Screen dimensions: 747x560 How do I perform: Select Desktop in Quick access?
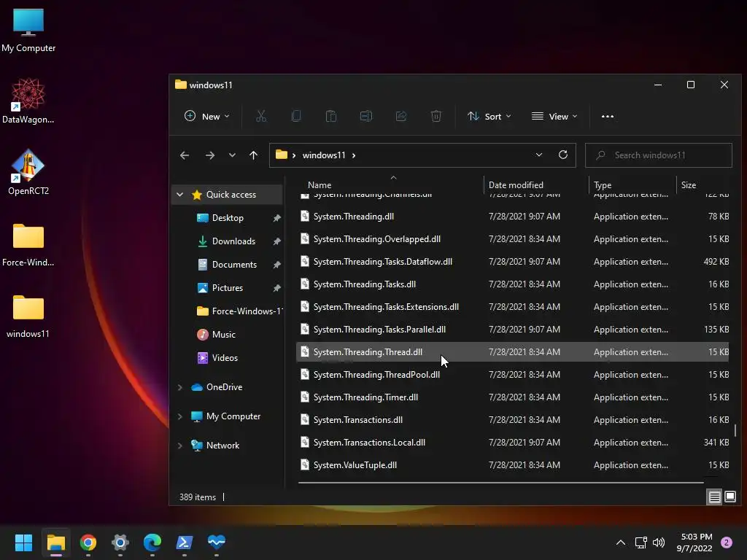228,217
